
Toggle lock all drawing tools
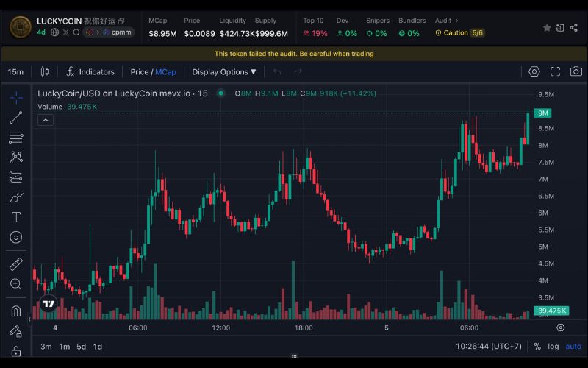[16, 351]
